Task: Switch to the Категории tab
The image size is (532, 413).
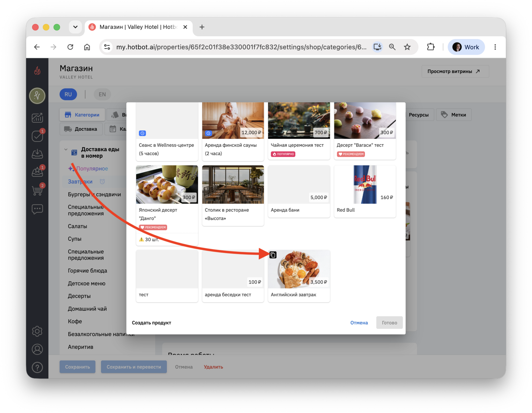Action: (82, 115)
